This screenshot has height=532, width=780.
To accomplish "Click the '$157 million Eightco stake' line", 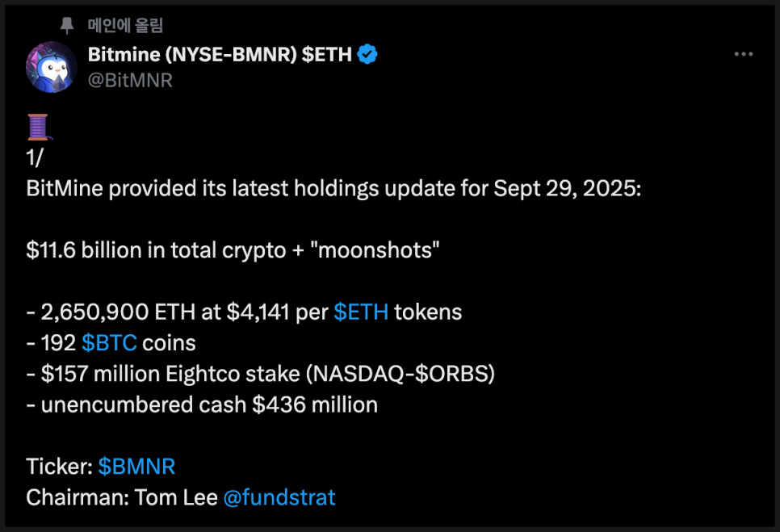I will [261, 374].
